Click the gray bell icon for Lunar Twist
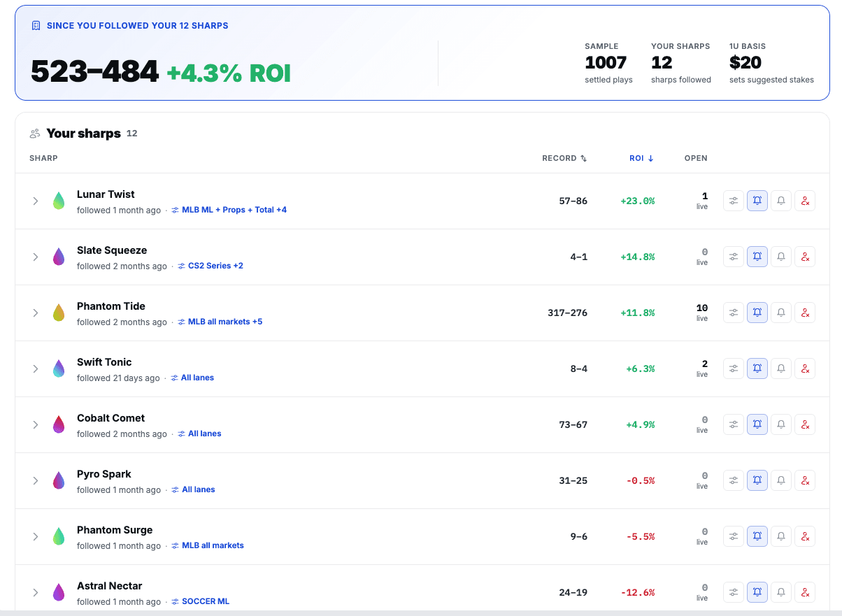The height and width of the screenshot is (616, 842). click(x=781, y=201)
